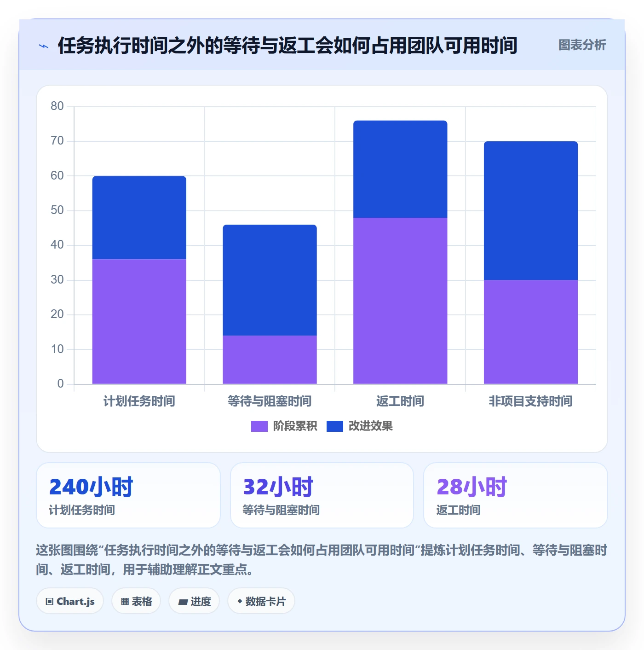644x650 pixels.
Task: Click the diamond icon in 数据卡片 tag
Action: pos(240,601)
